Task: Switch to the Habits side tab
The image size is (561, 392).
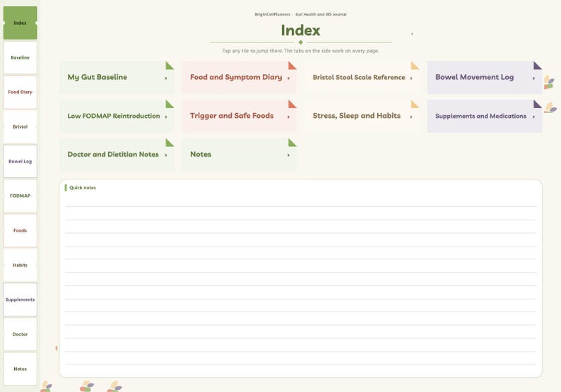Action: tap(20, 265)
